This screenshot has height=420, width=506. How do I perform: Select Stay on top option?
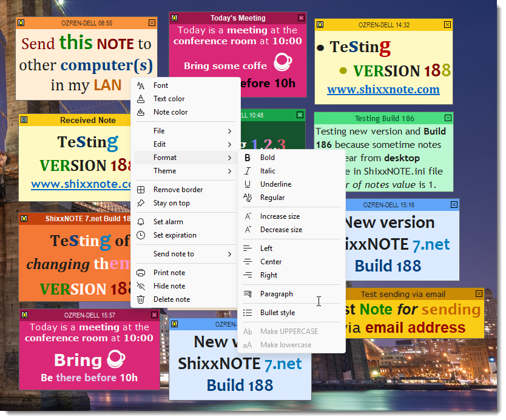point(186,203)
